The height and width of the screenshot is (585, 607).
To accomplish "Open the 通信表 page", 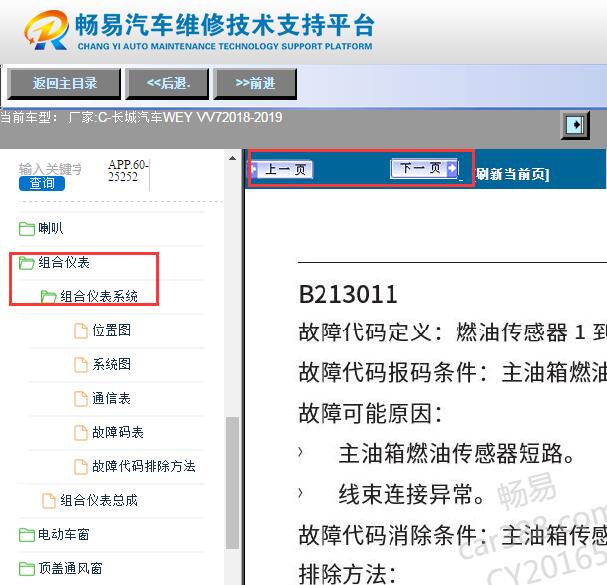I will [x=111, y=398].
